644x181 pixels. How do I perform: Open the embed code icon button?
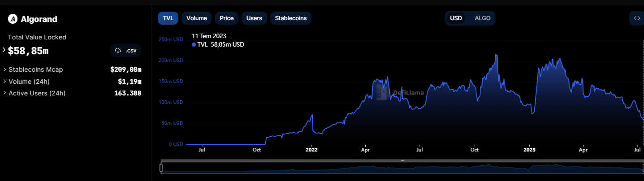[636, 18]
